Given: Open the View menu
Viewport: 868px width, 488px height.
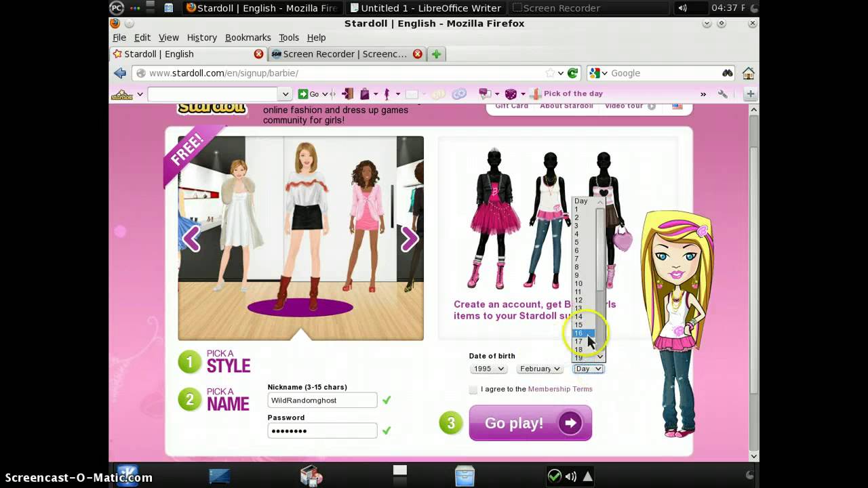Looking at the screenshot, I should tap(169, 37).
